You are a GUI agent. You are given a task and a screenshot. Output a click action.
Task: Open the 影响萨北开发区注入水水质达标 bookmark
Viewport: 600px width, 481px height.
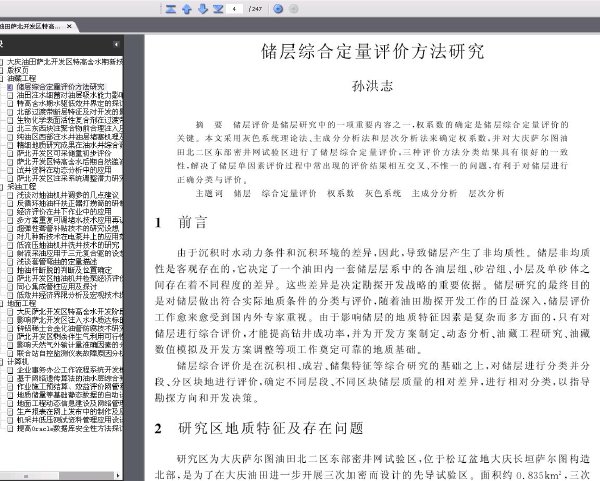[70, 320]
